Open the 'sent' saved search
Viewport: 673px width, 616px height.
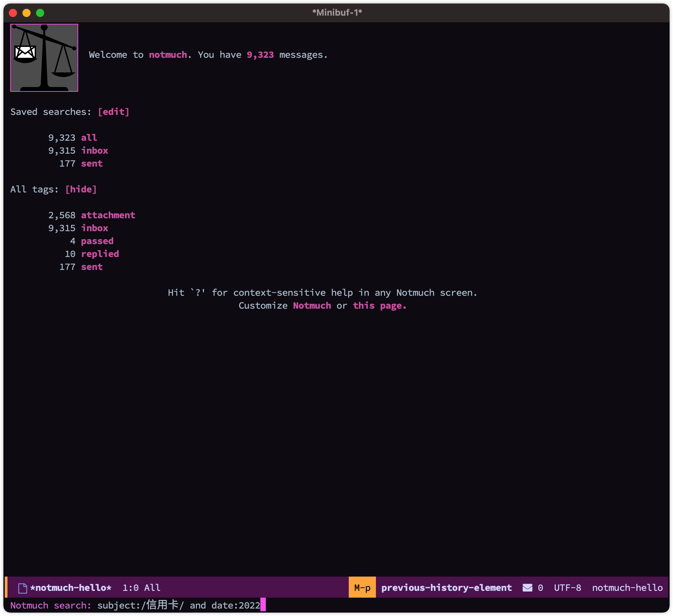click(x=92, y=164)
